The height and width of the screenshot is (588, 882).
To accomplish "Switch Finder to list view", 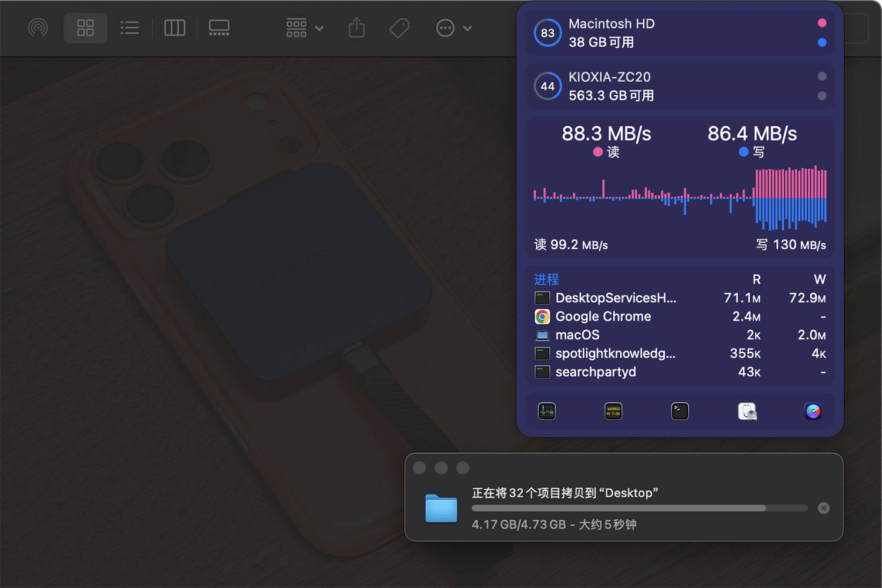I will point(130,28).
